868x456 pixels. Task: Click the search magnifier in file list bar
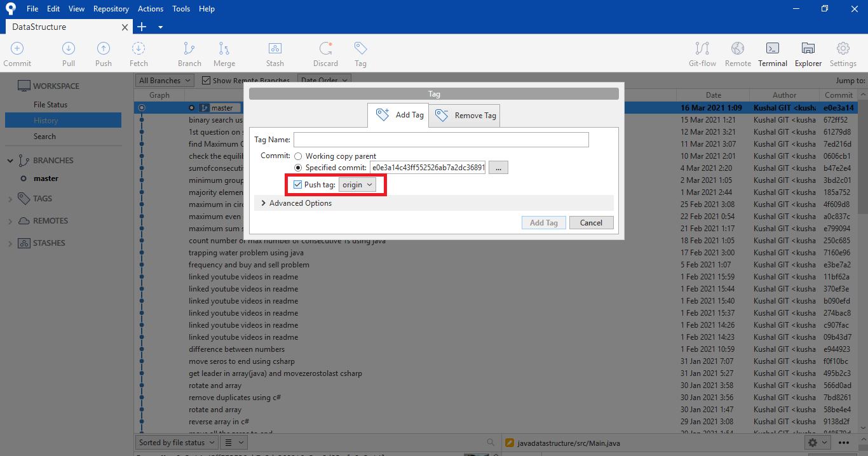coord(491,443)
